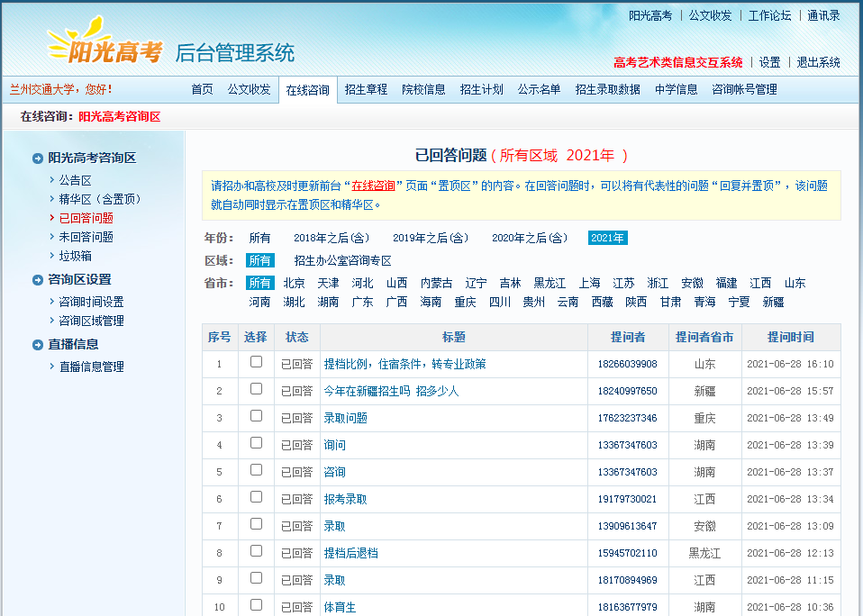This screenshot has width=863, height=616.
Task: Click 退出系统 to log out
Action: 818,62
